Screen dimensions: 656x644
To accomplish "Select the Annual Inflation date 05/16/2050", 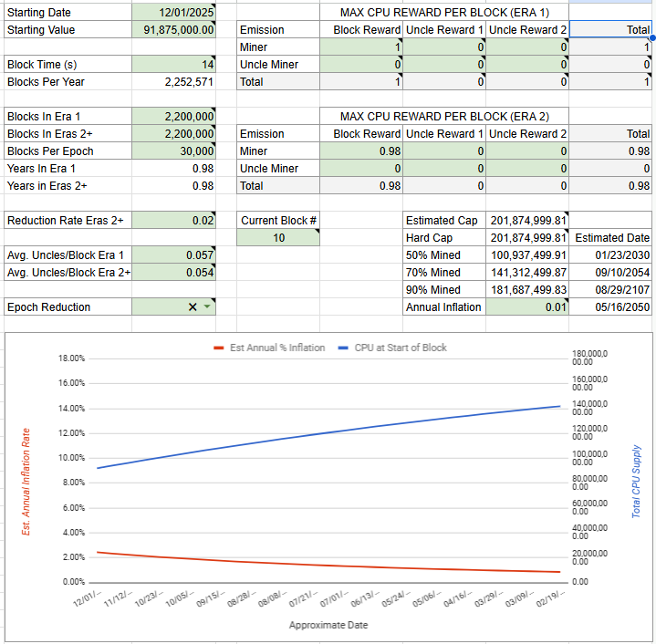I will click(610, 306).
